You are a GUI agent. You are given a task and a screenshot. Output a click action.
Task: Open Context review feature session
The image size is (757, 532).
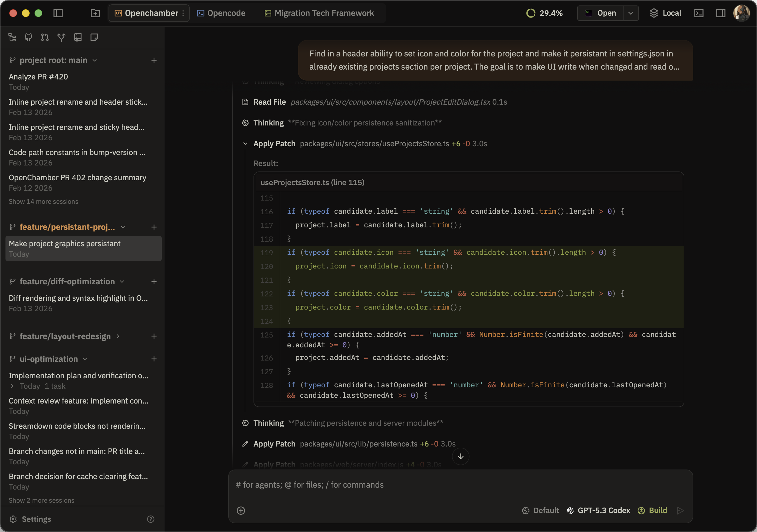tap(83, 406)
